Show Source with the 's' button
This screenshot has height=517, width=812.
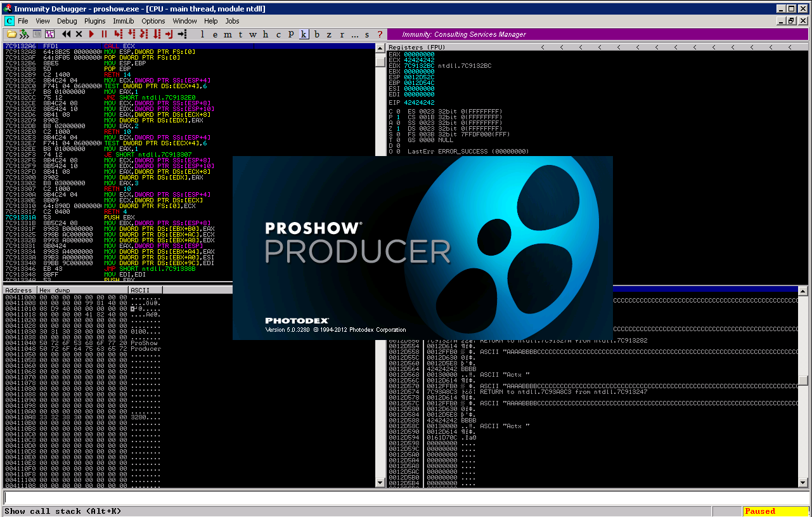point(368,34)
